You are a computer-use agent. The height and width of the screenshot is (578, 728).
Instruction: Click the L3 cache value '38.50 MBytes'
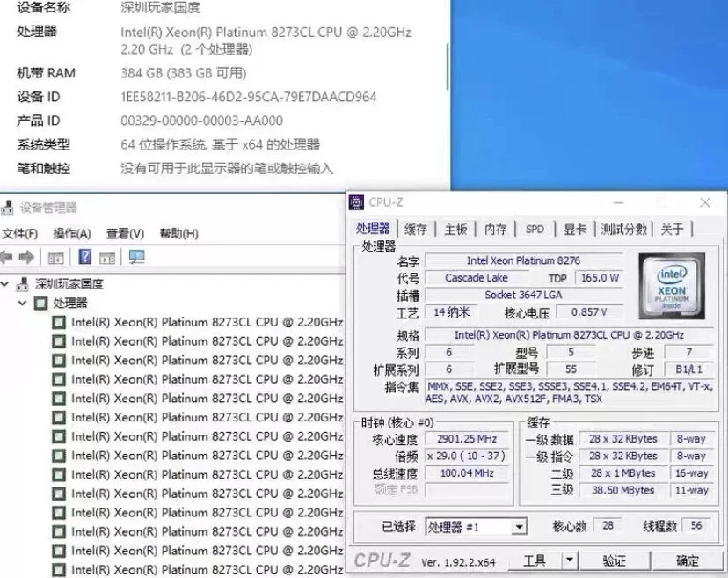(x=623, y=490)
